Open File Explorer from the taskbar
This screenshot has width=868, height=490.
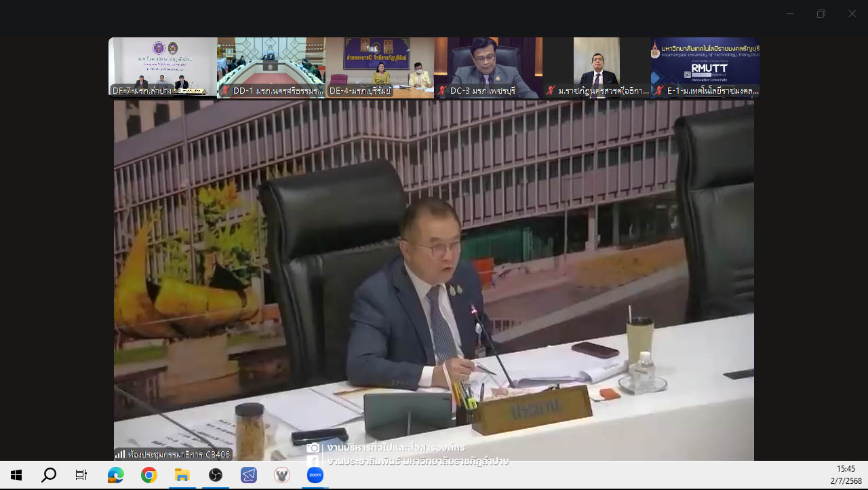[182, 475]
